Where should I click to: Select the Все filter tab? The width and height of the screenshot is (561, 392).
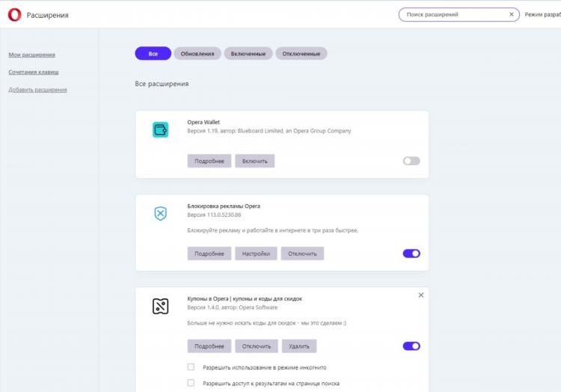(x=153, y=54)
